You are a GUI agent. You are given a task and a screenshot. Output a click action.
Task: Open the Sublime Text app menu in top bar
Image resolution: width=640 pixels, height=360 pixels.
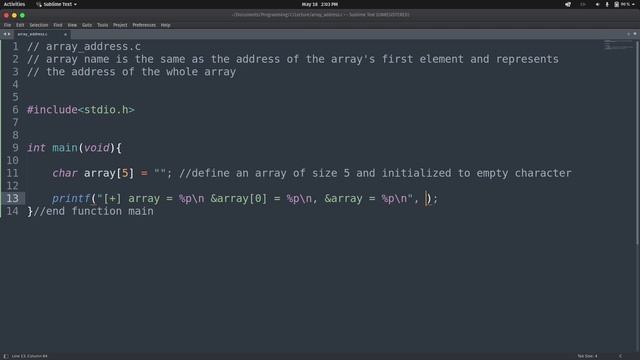pyautogui.click(x=56, y=4)
